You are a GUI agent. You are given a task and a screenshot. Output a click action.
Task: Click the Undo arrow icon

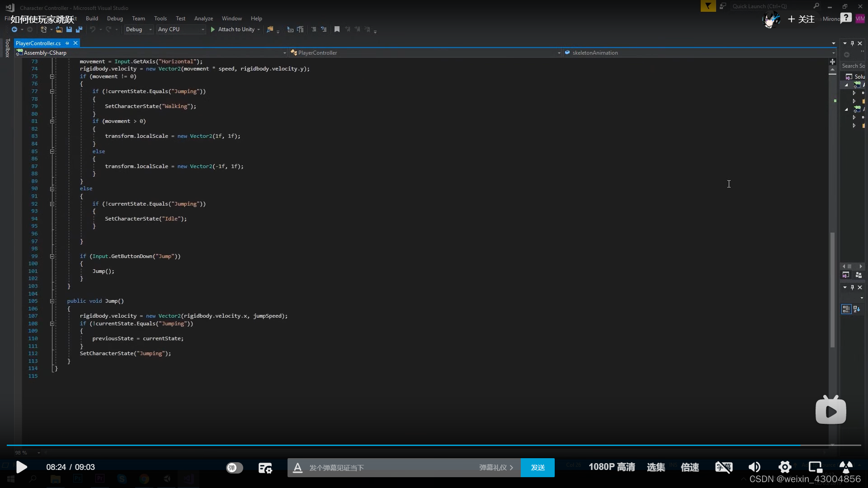tap(93, 29)
